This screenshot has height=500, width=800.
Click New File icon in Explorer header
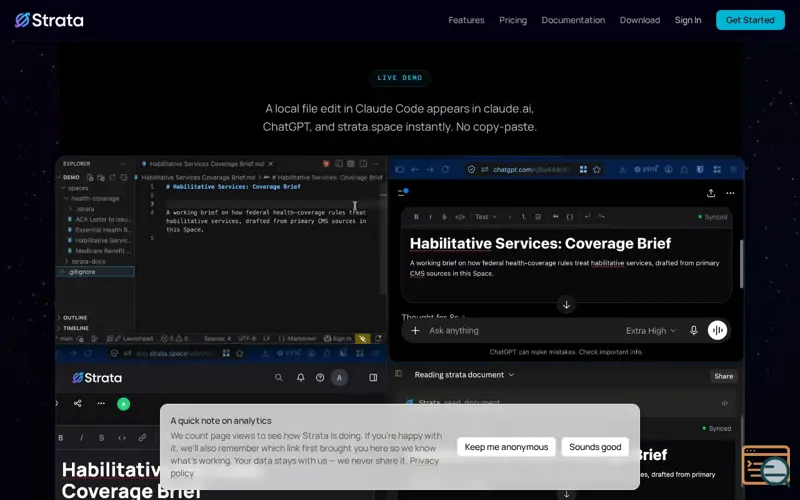pos(90,178)
